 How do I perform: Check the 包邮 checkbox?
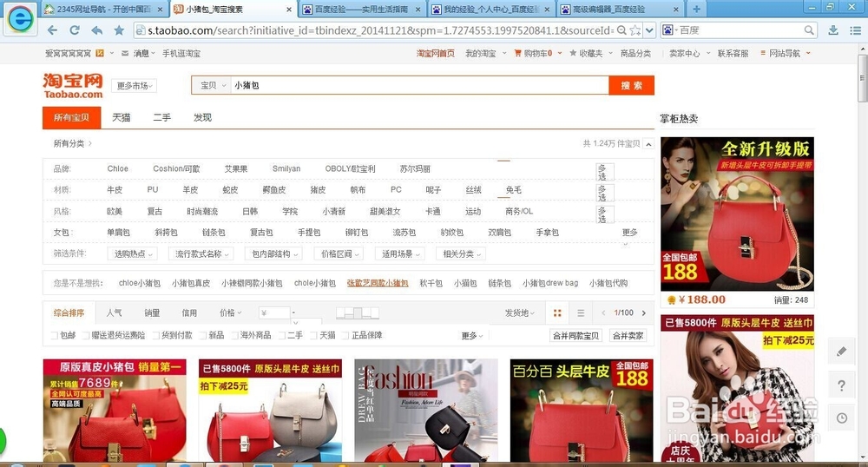[54, 335]
